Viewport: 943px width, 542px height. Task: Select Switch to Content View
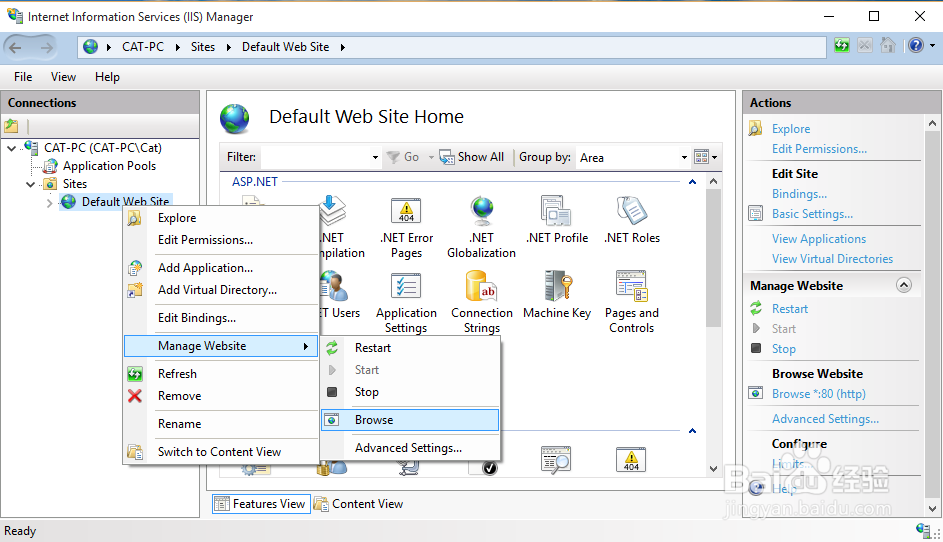click(221, 452)
